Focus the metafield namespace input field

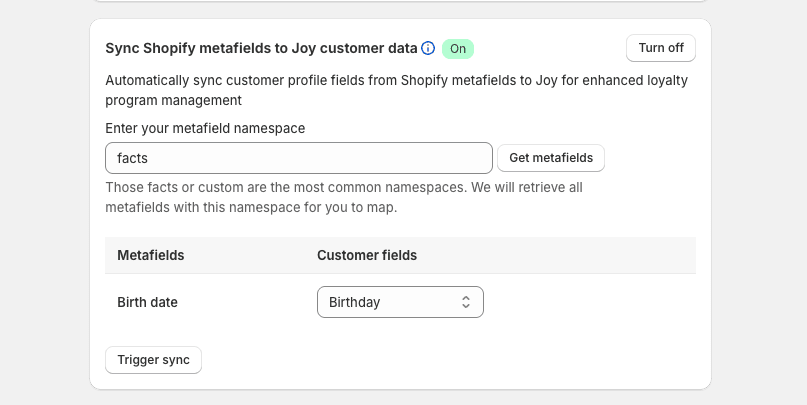(x=299, y=158)
